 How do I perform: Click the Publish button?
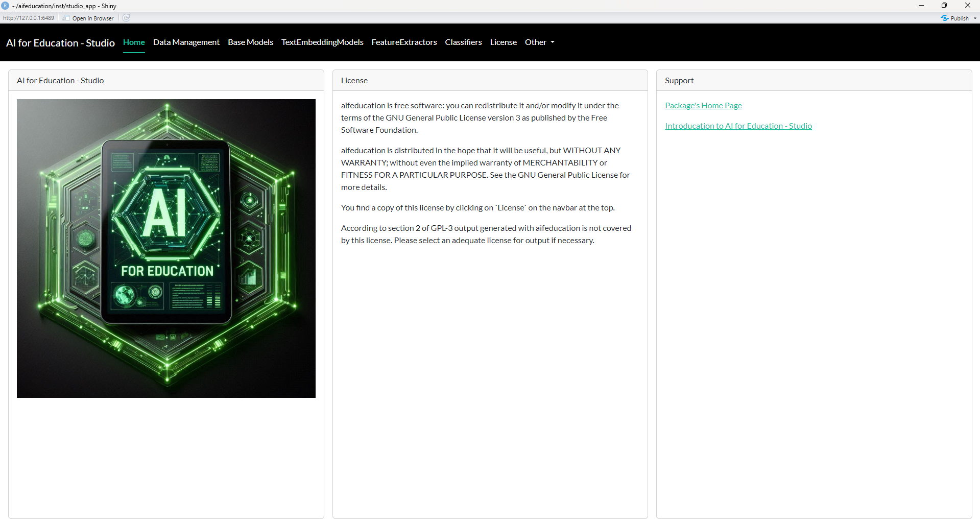[955, 18]
